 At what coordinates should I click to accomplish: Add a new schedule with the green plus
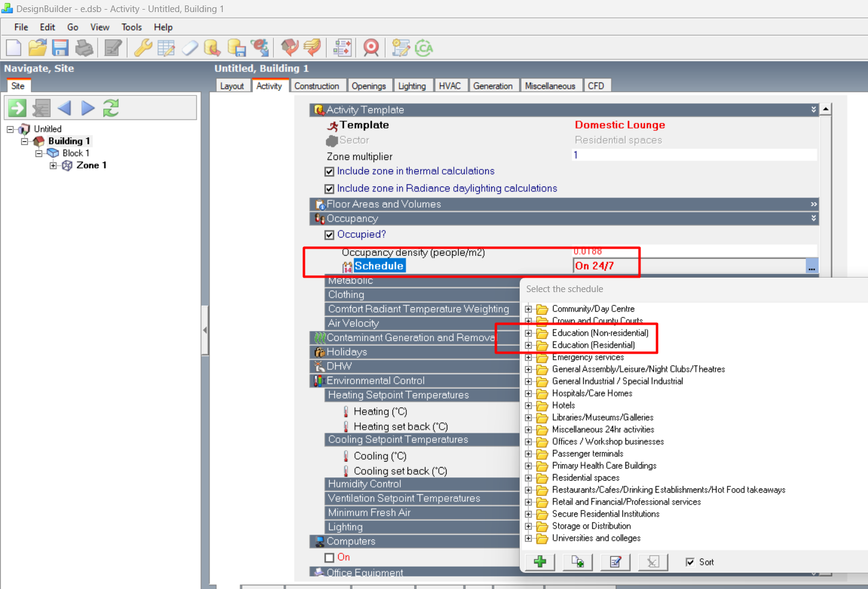pyautogui.click(x=540, y=562)
